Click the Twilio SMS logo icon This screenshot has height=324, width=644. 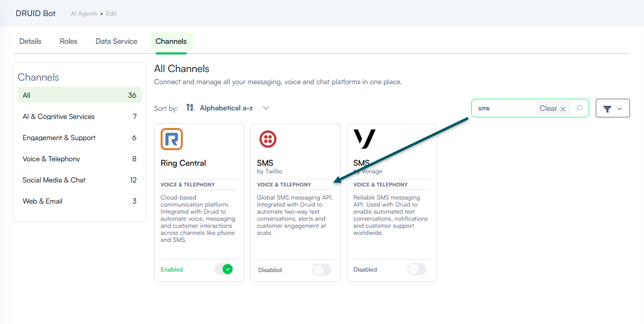point(268,139)
